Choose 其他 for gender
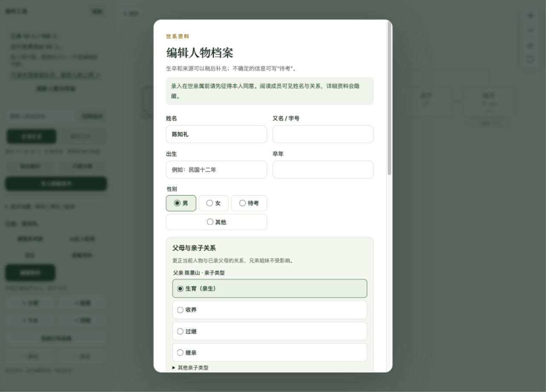Screen dimensions: 546x392 click(x=216, y=222)
